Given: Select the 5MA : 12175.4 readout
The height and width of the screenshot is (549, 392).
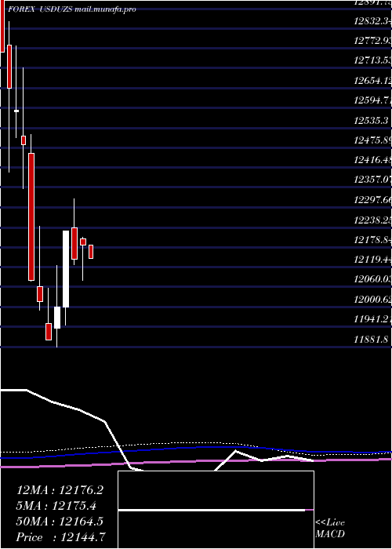Looking at the screenshot, I should pos(56,506).
